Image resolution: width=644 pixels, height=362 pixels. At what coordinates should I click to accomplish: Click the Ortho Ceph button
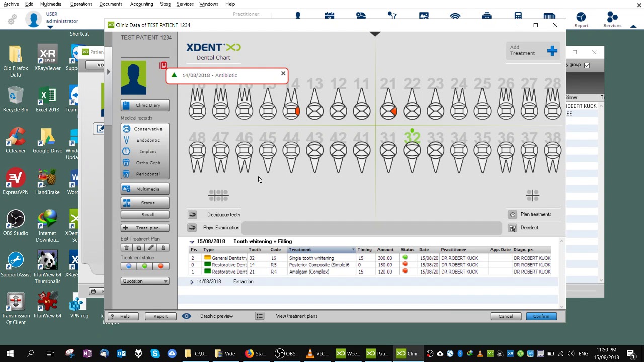[145, 163]
